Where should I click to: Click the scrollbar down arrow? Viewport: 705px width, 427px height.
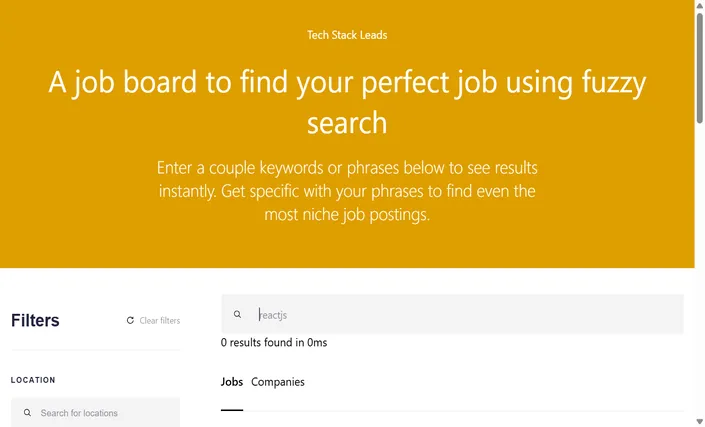[700, 423]
